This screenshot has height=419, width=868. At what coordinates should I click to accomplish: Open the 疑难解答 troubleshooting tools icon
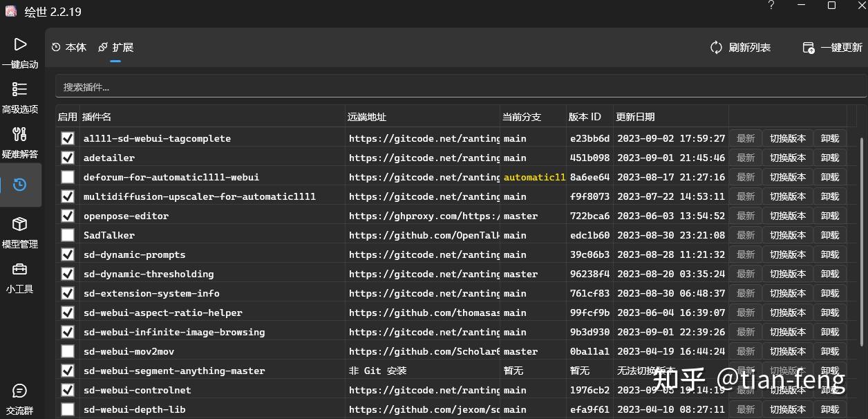20,134
